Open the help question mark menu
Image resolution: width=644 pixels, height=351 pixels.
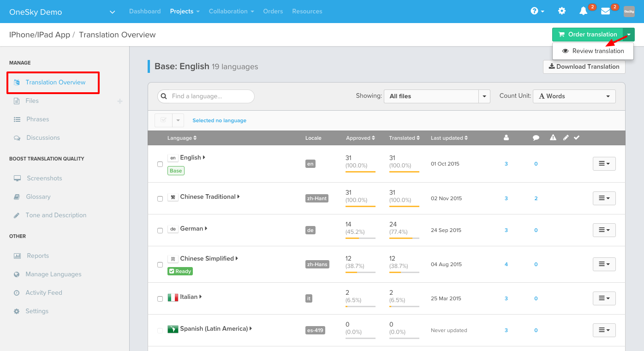pyautogui.click(x=537, y=11)
